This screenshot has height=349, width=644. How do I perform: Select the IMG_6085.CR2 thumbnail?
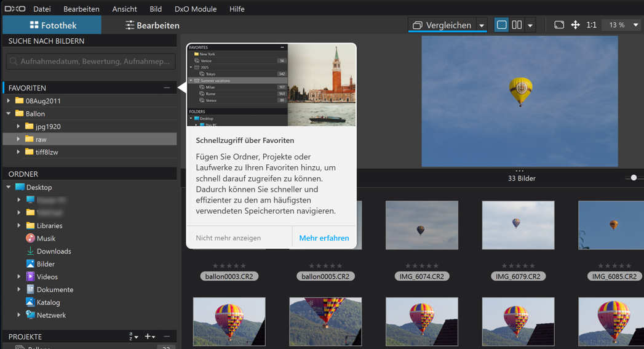point(611,225)
